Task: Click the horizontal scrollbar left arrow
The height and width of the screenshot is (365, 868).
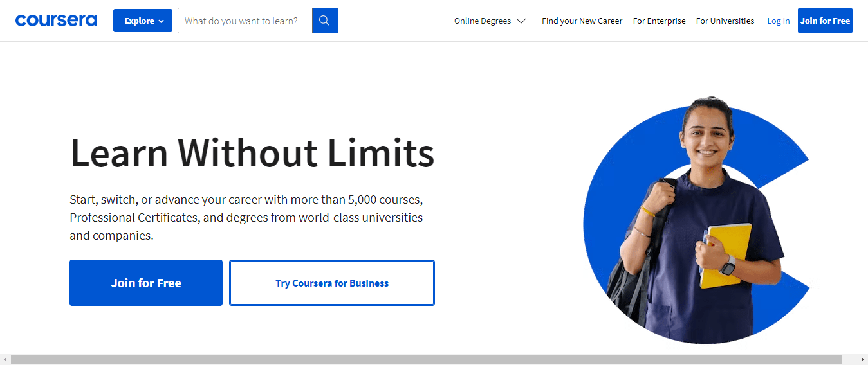Action: 5,360
